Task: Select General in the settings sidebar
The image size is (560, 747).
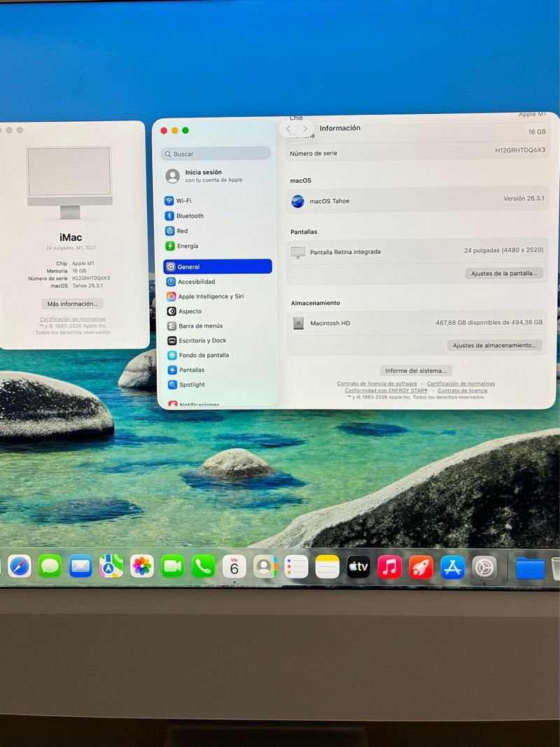Action: point(218,266)
